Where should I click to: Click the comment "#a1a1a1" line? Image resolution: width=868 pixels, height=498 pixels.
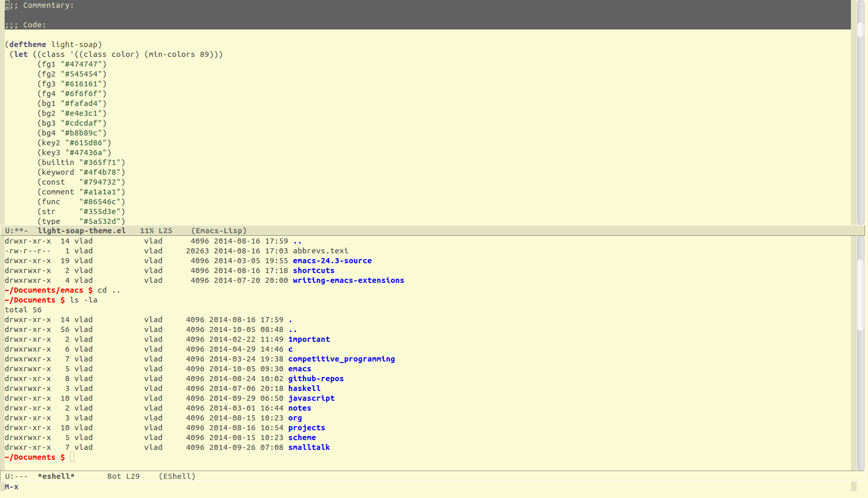tap(81, 192)
